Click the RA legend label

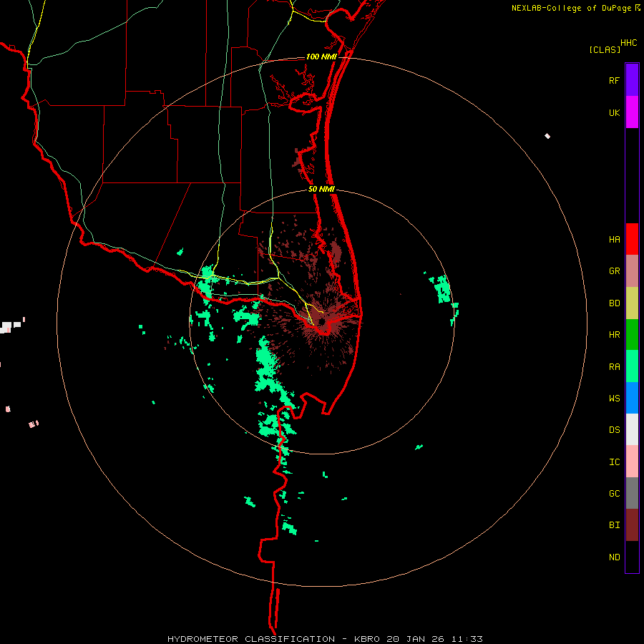614,367
